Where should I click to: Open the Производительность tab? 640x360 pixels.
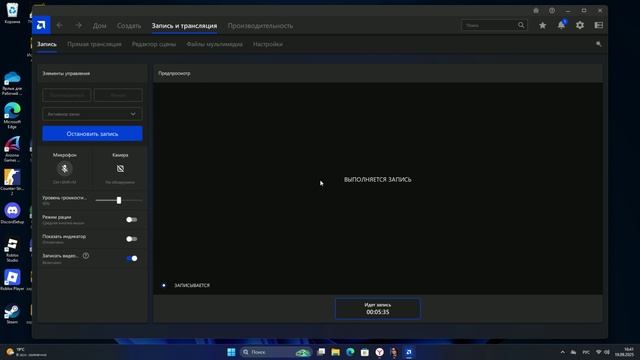point(260,26)
